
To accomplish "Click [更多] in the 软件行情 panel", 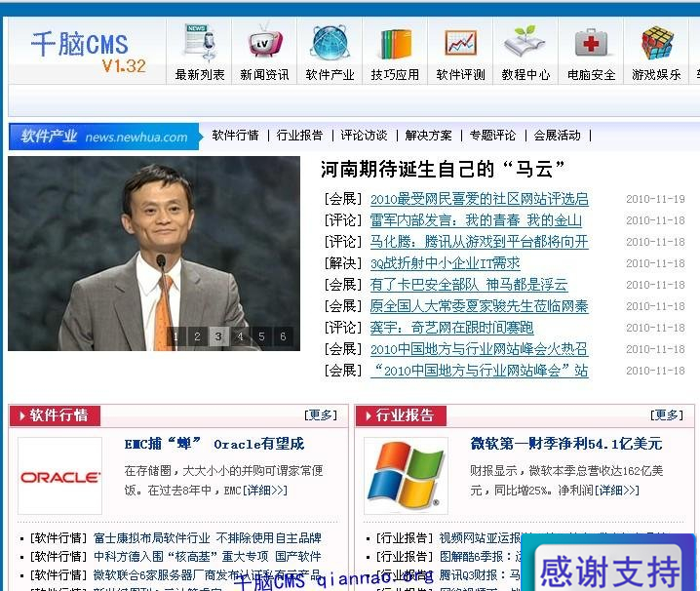I will coord(320,415).
